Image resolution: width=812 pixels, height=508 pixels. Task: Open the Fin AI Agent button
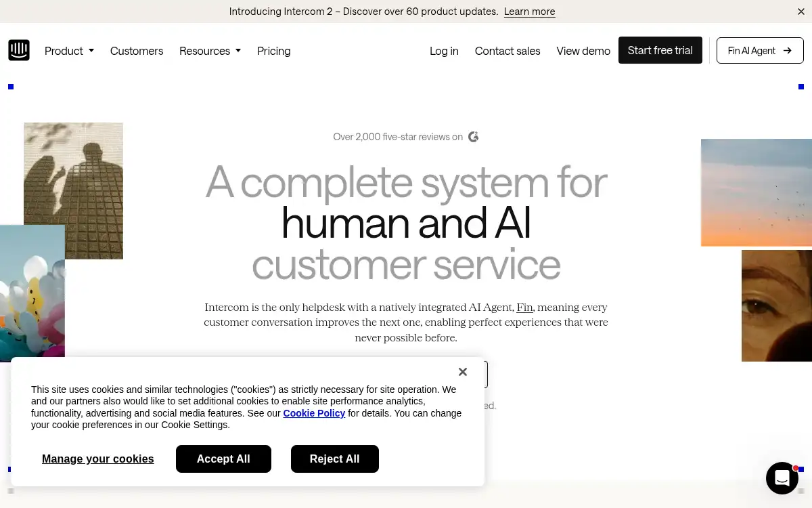click(x=760, y=50)
